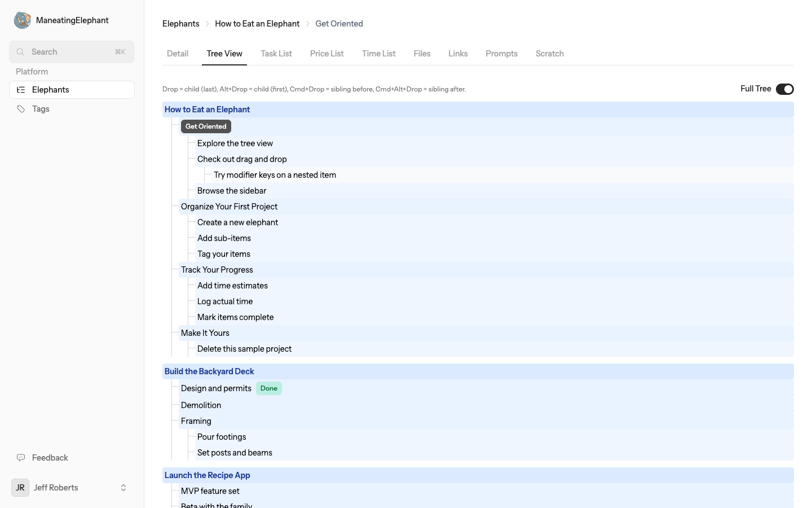Focus the Search input field
The height and width of the screenshot is (508, 812).
tap(72, 52)
